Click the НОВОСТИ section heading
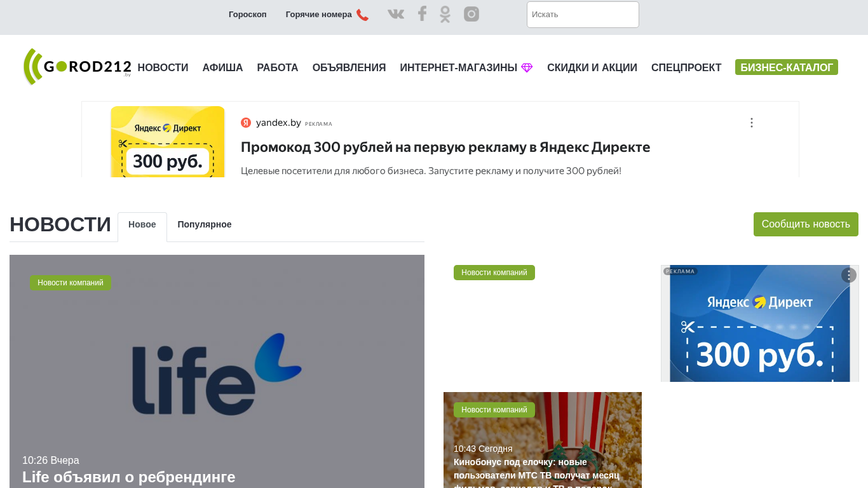Image resolution: width=868 pixels, height=488 pixels. (60, 225)
